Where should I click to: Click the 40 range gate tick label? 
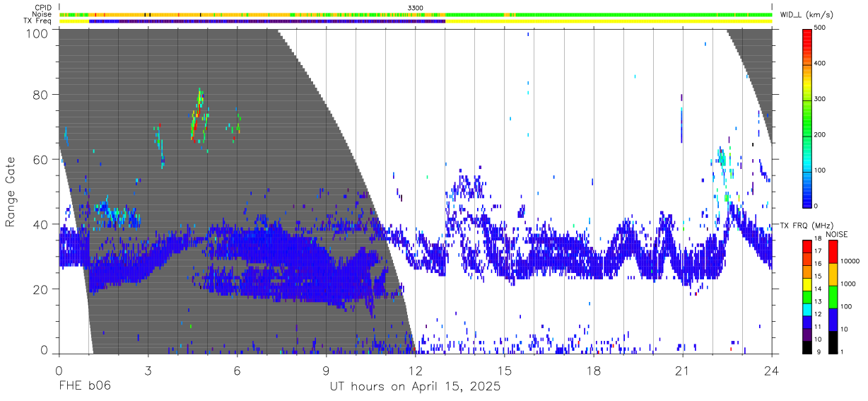40,224
